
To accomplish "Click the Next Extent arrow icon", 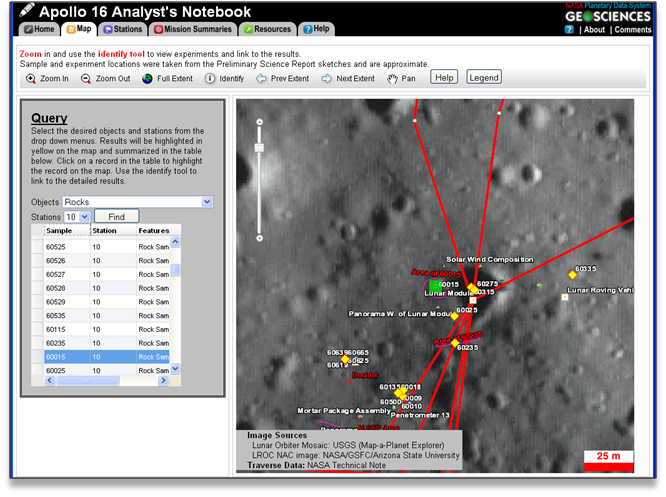I will (x=326, y=79).
